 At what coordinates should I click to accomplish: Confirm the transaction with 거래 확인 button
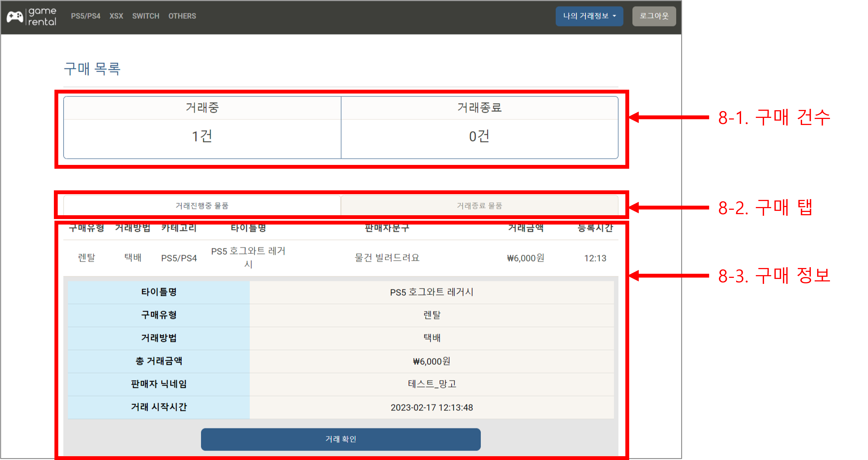[341, 439]
